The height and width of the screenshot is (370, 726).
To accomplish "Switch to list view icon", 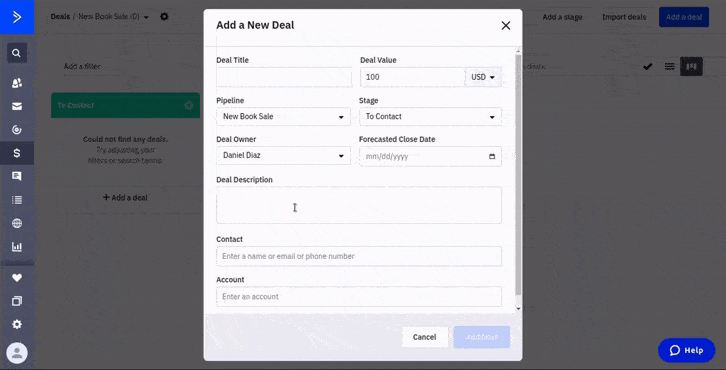I will coord(669,67).
